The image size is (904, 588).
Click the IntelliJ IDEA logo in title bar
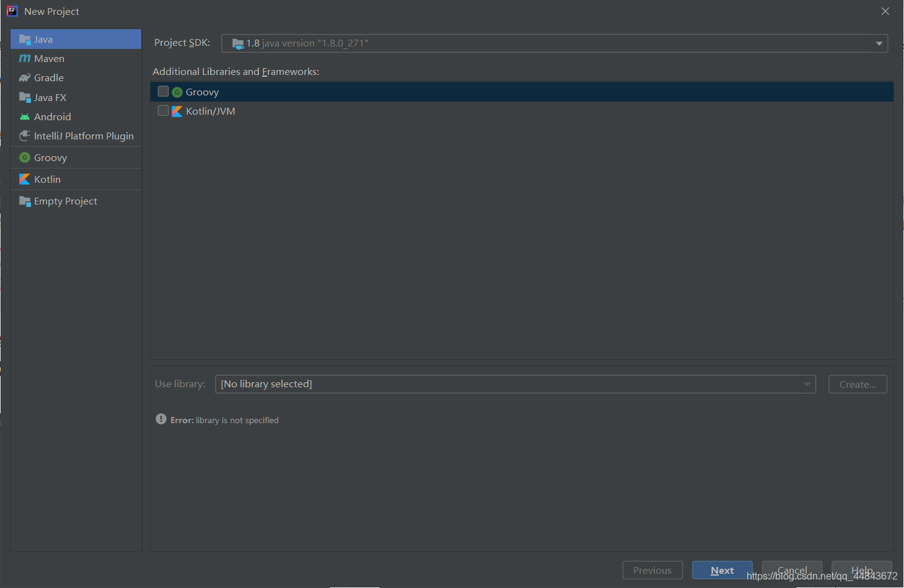click(x=12, y=11)
